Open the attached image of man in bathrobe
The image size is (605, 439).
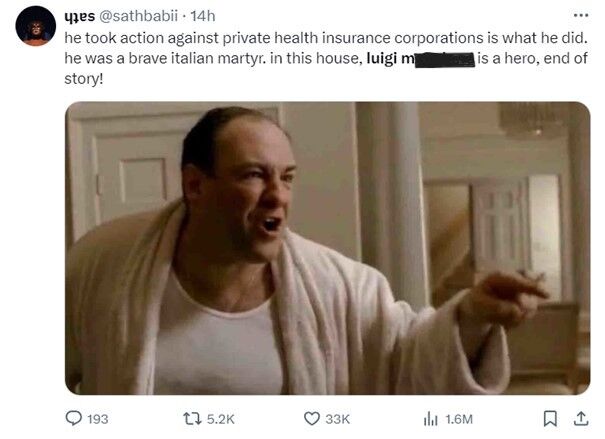click(x=328, y=248)
